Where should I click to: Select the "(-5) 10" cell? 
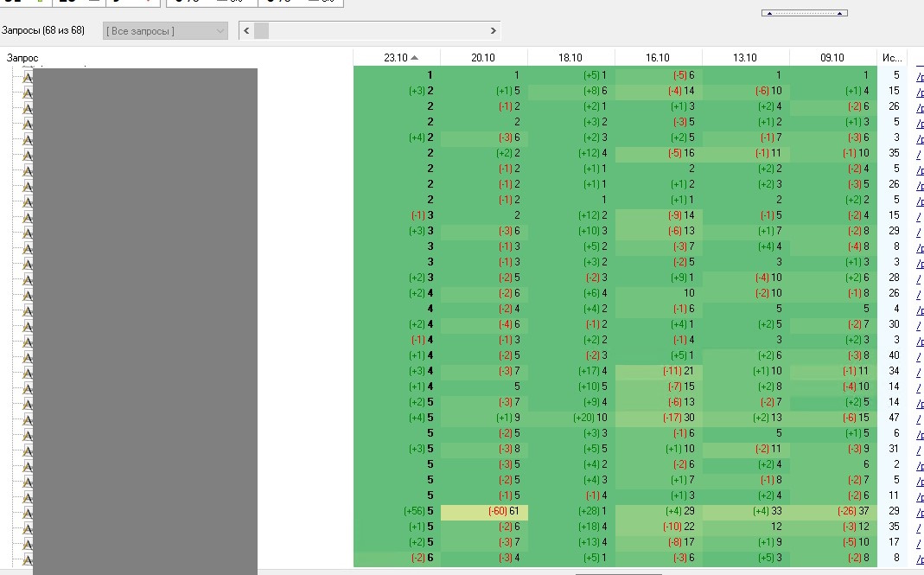click(832, 542)
